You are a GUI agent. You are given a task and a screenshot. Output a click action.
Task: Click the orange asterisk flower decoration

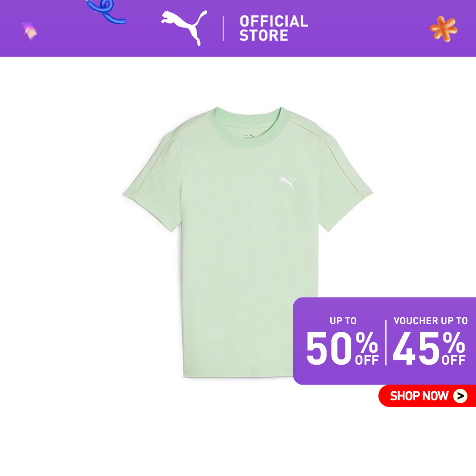coord(444,29)
